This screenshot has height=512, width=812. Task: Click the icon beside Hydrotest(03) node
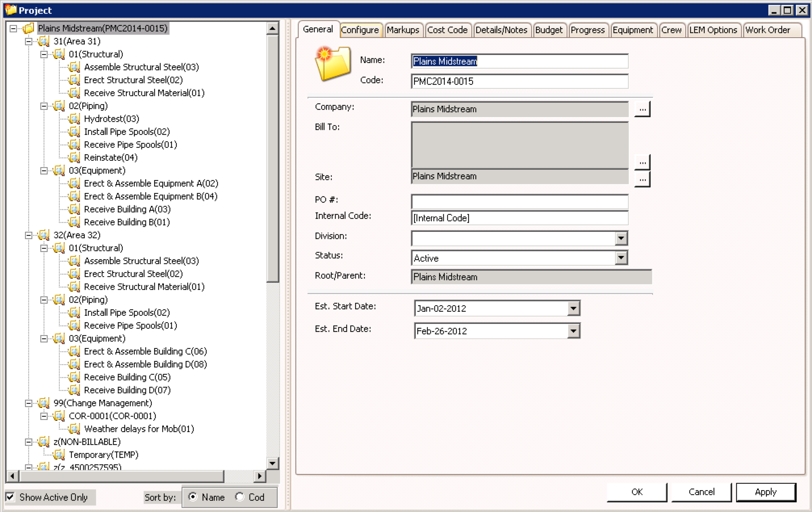(74, 119)
